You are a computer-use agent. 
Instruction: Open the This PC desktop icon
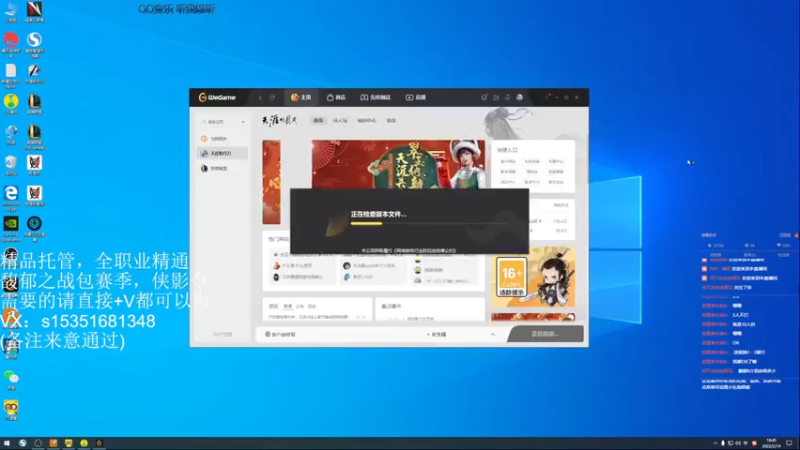pos(11,12)
